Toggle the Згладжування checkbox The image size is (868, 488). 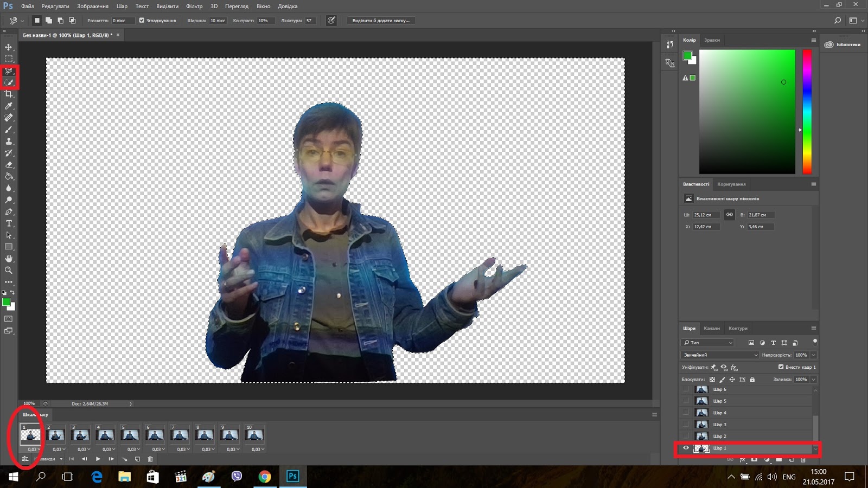[142, 21]
